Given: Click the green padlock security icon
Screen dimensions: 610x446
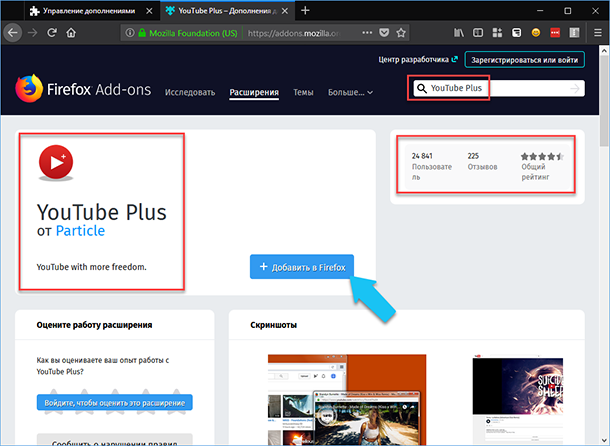Looking at the screenshot, I should tap(142, 33).
